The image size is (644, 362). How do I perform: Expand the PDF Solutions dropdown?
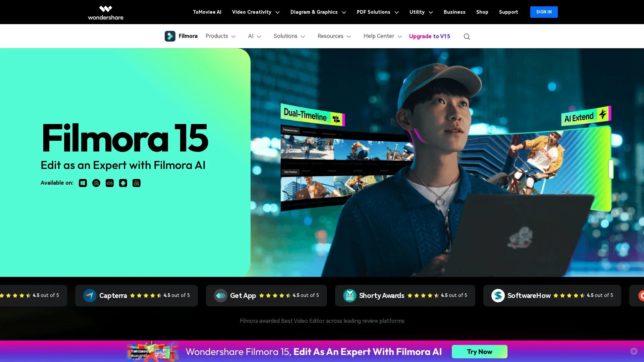[x=377, y=12]
